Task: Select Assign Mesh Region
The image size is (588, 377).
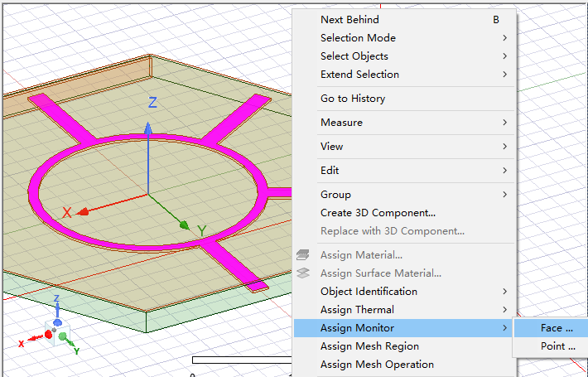Action: pos(369,346)
